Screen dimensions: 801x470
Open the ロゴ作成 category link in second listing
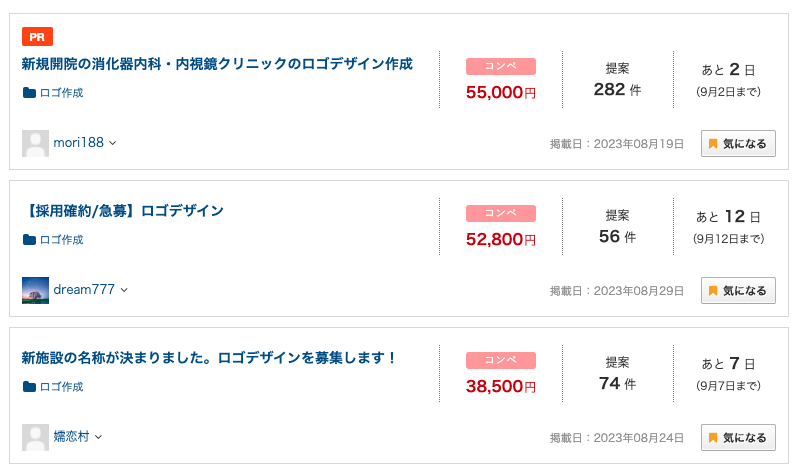[x=61, y=240]
